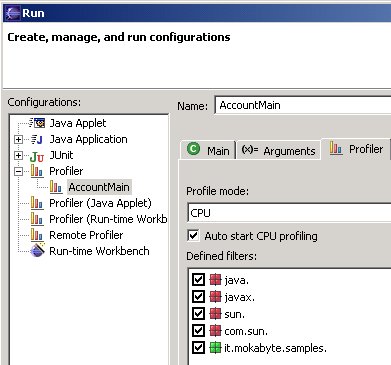
Task: Open the Profile mode CPU combo box
Action: click(289, 213)
